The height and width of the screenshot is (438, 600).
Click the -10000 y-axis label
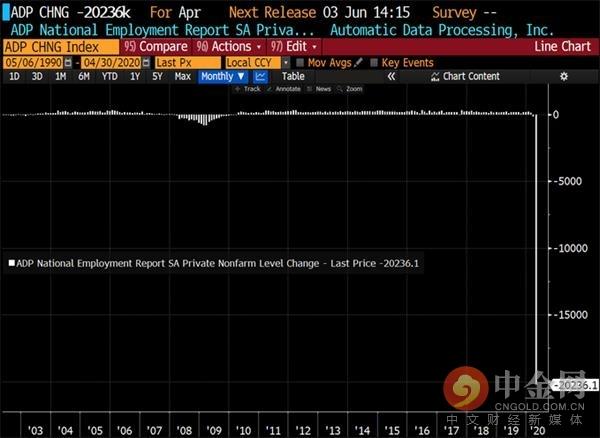(573, 248)
